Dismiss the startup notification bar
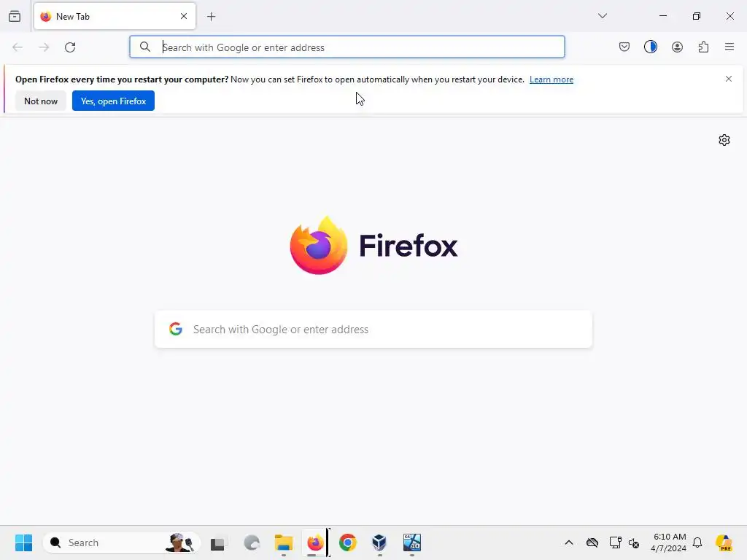The height and width of the screenshot is (560, 747). pos(729,79)
